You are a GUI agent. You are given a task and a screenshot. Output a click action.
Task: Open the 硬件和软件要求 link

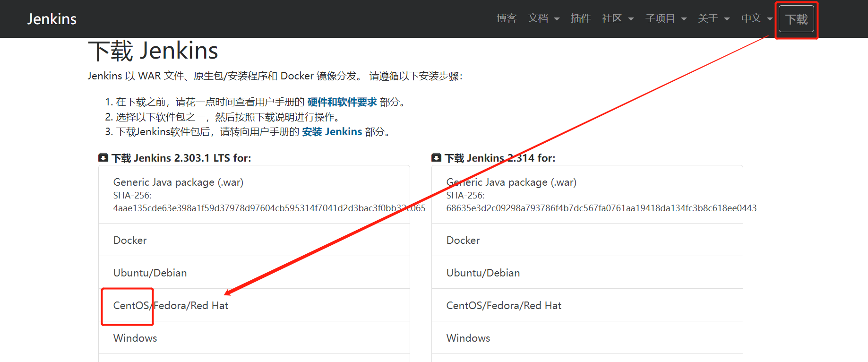[x=342, y=102]
